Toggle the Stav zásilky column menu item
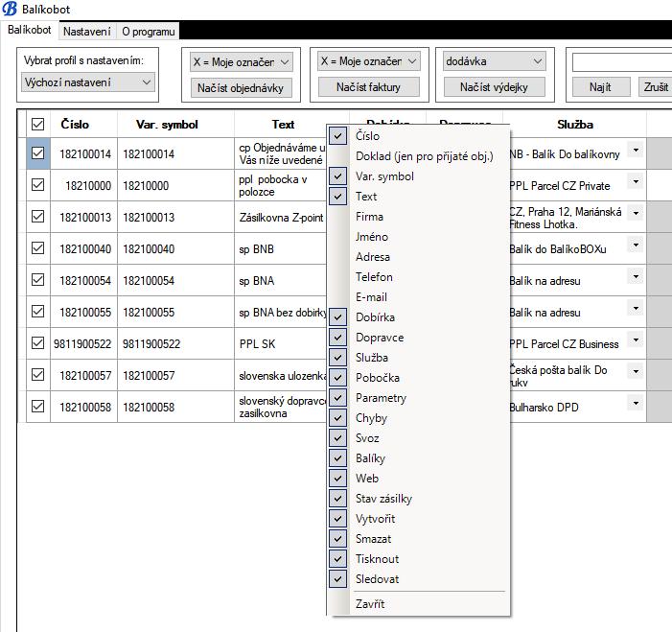The width and height of the screenshot is (672, 632). pos(419,499)
